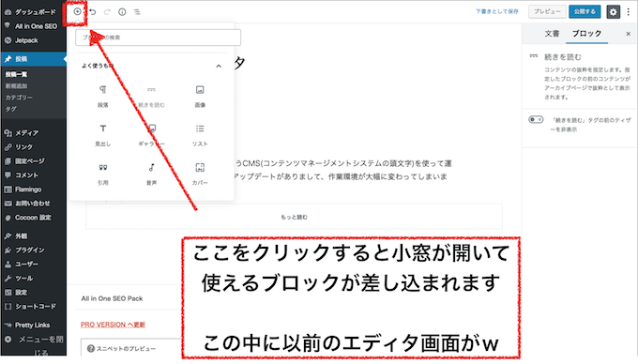Click the add block plus icon

coord(77,12)
